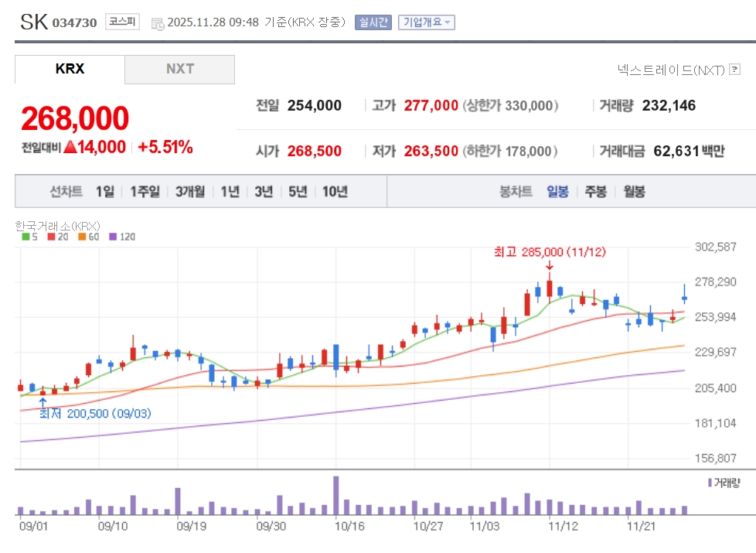756x553 pixels.
Task: Click the 넥스트레이드(NXT) link
Action: (671, 70)
